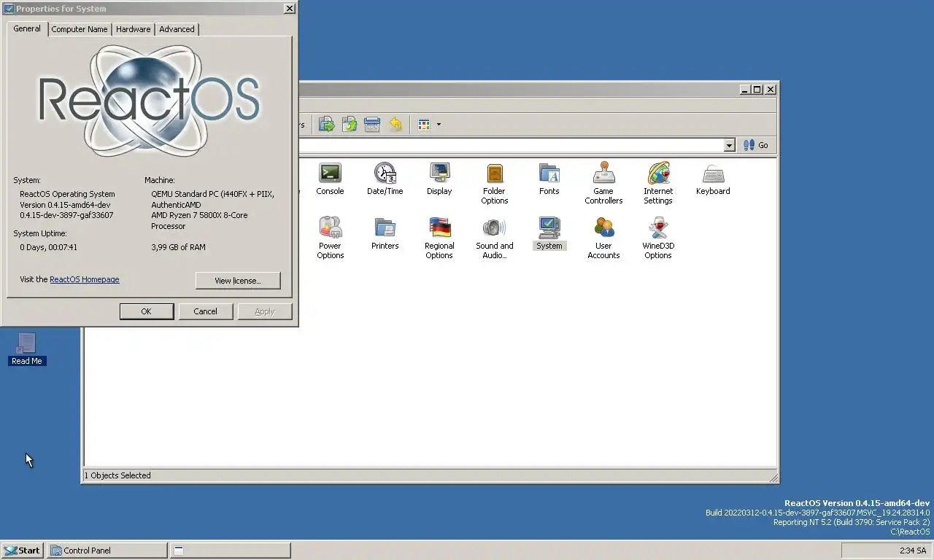Select the Fonts folder icon
This screenshot has height=560, width=934.
click(549, 179)
